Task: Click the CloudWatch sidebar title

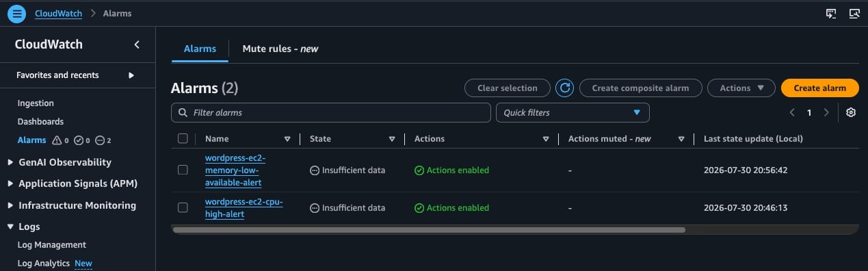Action: coord(49,44)
